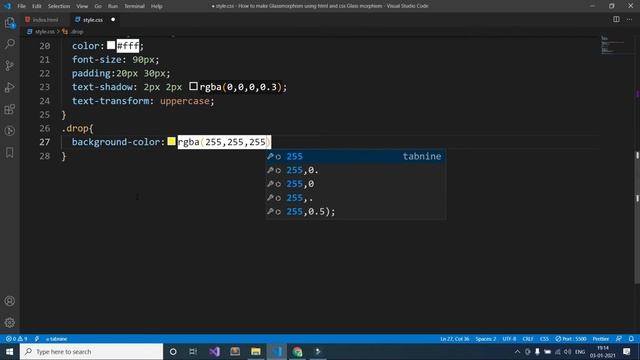640x360 pixels.
Task: Click the CSS language mode indicator
Action: [x=544, y=339]
